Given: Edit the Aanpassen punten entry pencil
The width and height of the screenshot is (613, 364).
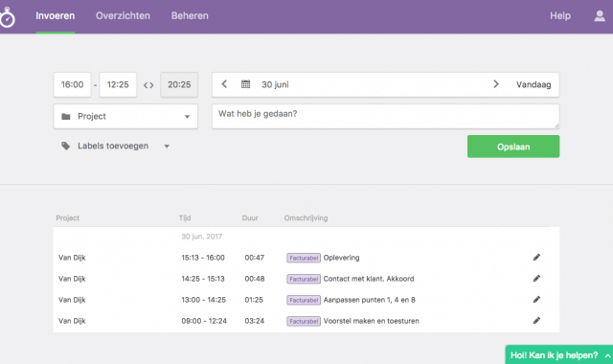Looking at the screenshot, I should point(536,300).
